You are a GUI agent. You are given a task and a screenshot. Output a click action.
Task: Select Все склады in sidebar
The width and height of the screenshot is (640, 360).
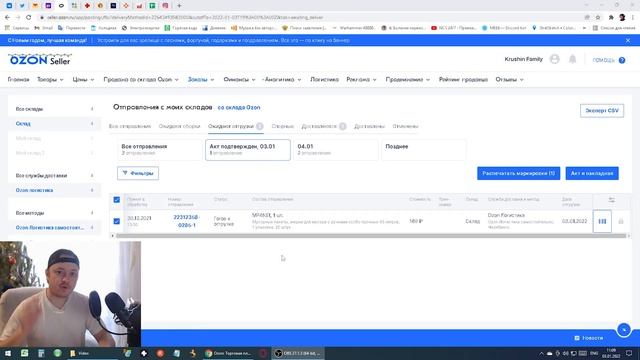[54, 109]
